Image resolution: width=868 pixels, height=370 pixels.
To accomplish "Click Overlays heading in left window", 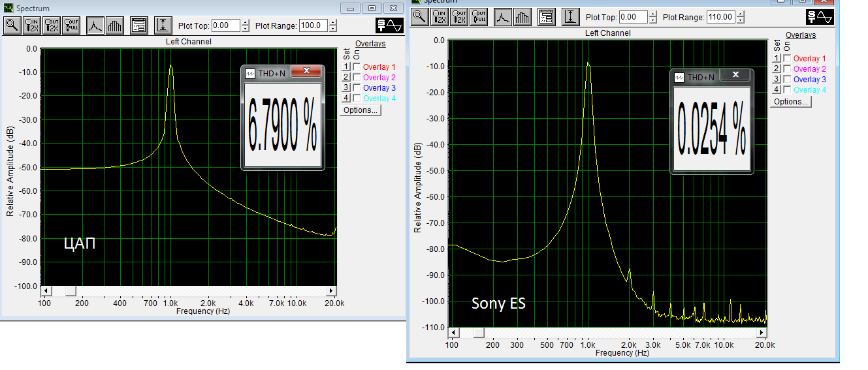I will pos(370,44).
